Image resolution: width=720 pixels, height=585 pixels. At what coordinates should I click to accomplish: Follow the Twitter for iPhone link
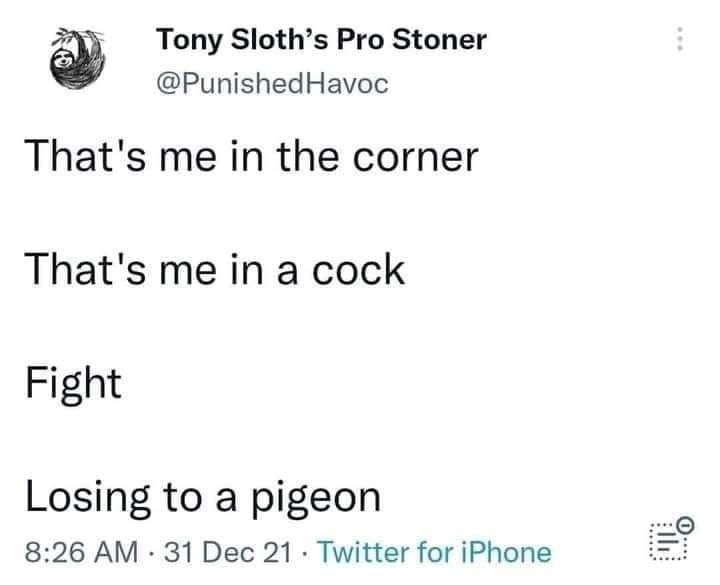pos(435,551)
